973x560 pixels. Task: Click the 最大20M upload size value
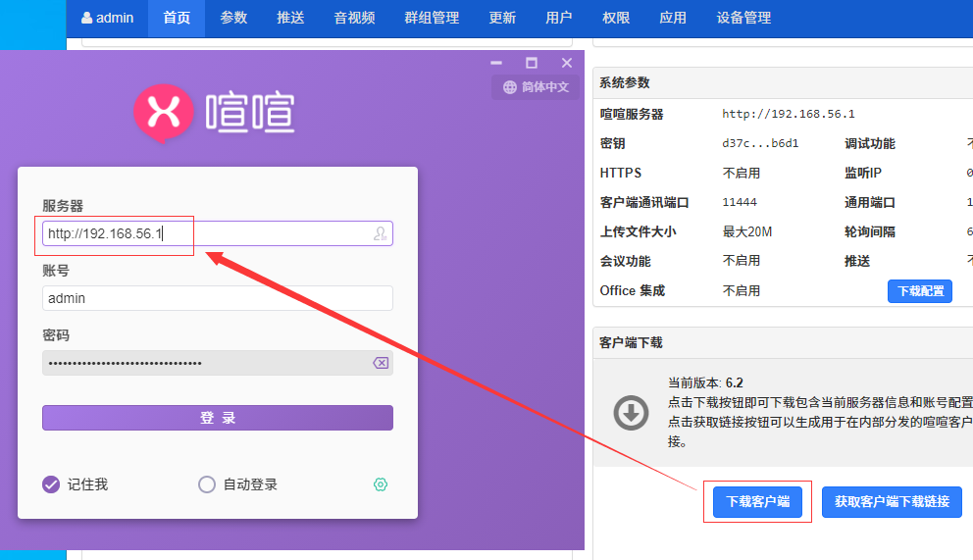tap(747, 231)
